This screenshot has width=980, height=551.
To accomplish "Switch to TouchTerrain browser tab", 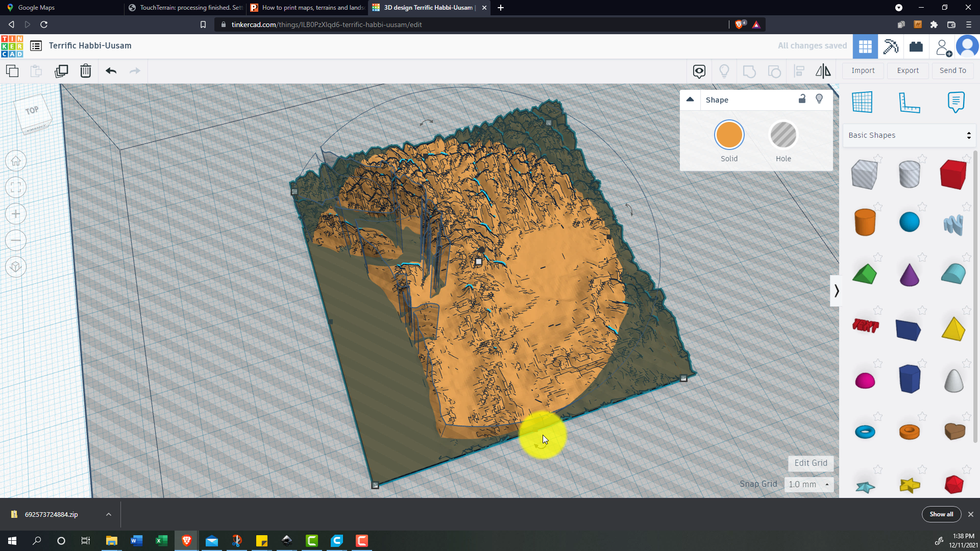I will [186, 8].
